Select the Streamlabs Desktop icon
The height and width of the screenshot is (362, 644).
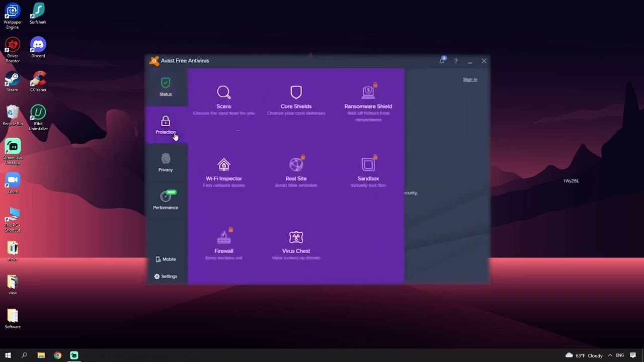point(13,152)
